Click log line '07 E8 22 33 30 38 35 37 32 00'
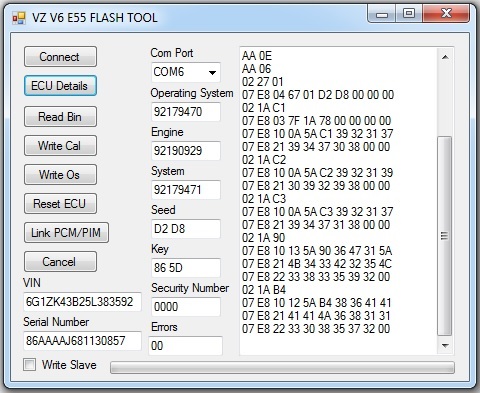This screenshot has width=480, height=393. coord(316,329)
